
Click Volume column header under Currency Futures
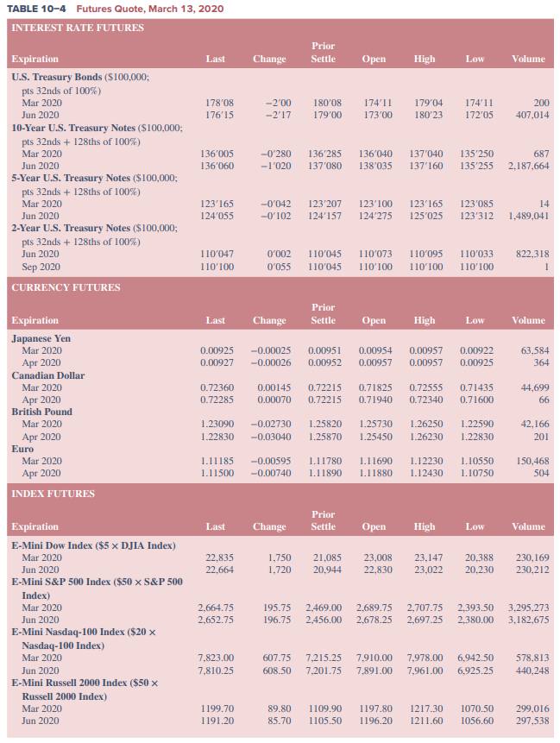[528, 320]
